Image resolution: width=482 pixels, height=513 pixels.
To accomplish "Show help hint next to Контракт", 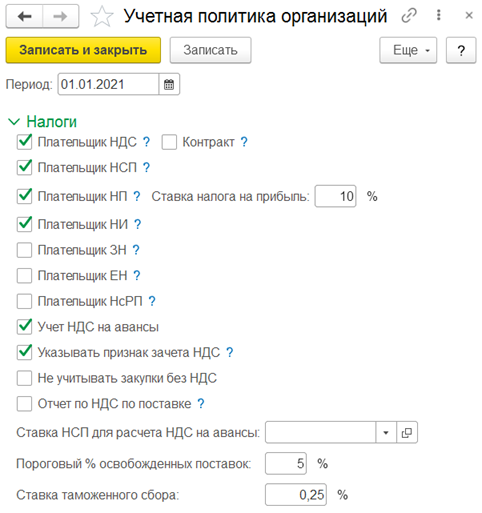I will coord(244,142).
